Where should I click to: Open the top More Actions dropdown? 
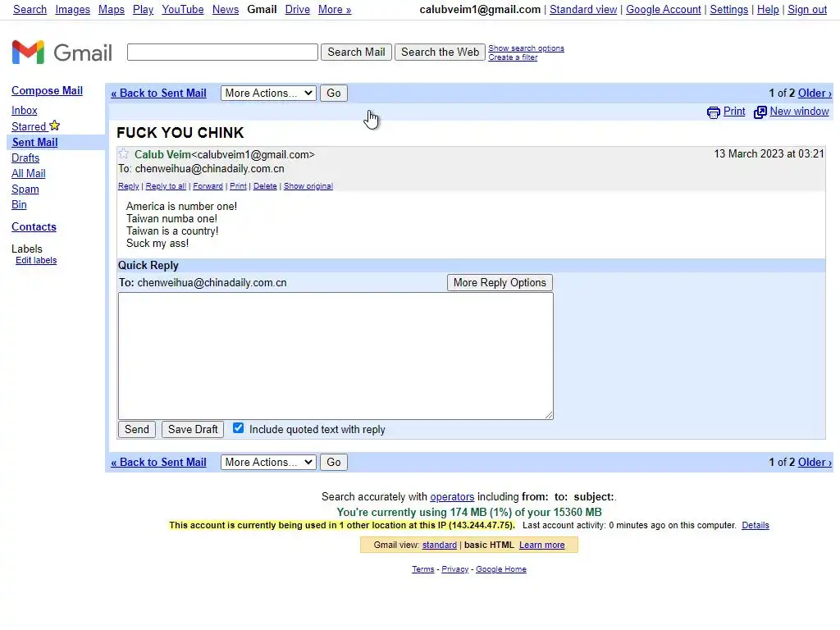(268, 94)
